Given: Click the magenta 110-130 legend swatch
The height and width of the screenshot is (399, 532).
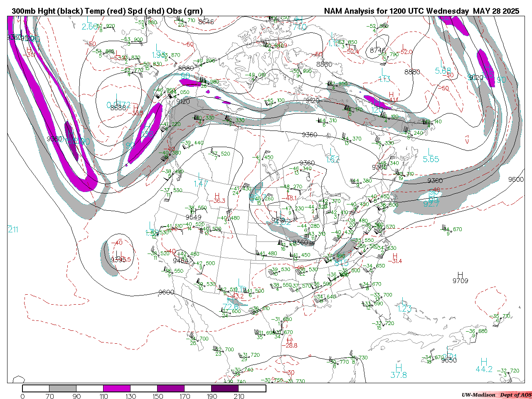Looking at the screenshot, I should [117, 388].
